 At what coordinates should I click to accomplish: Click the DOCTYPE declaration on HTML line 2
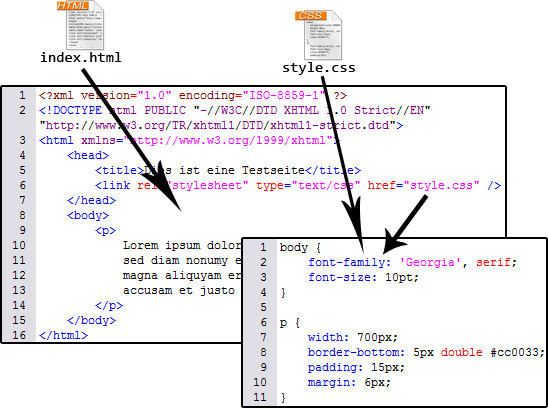pos(235,110)
